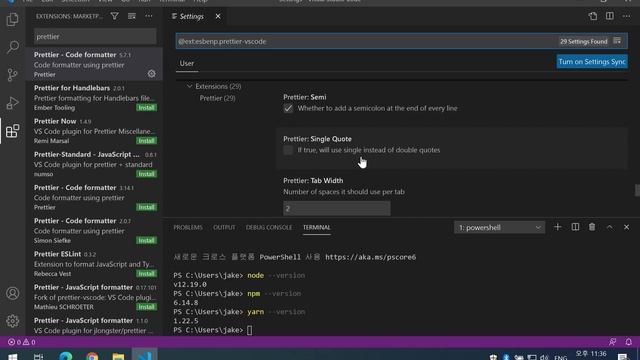Click the Prettier: Tab Width setting title
The height and width of the screenshot is (360, 640).
[x=313, y=180]
